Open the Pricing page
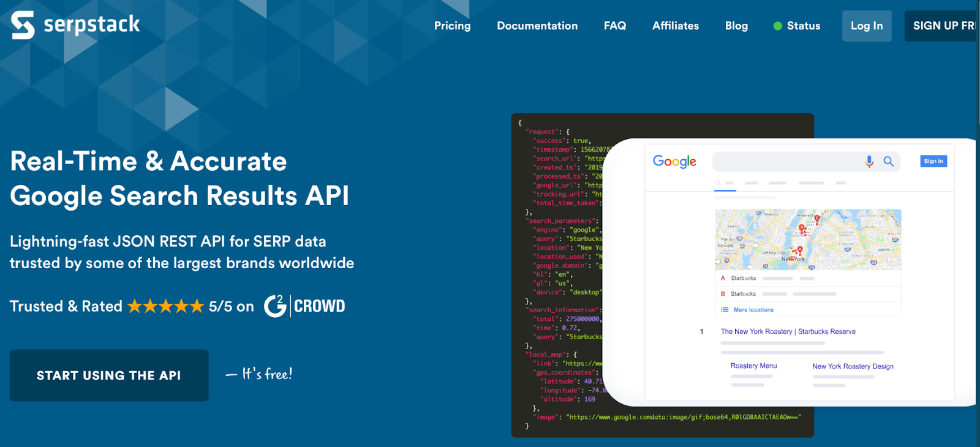This screenshot has height=447, width=980. 452,26
